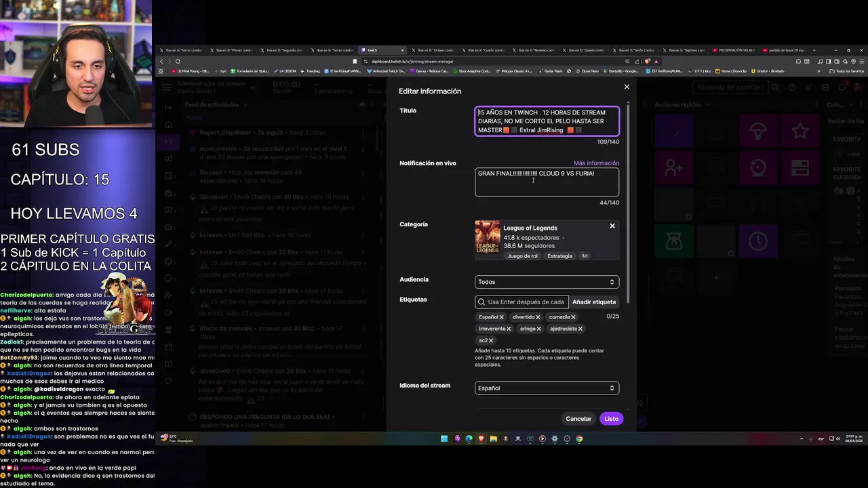Remove the cringe tag
The image size is (868, 488).
[x=539, y=329]
